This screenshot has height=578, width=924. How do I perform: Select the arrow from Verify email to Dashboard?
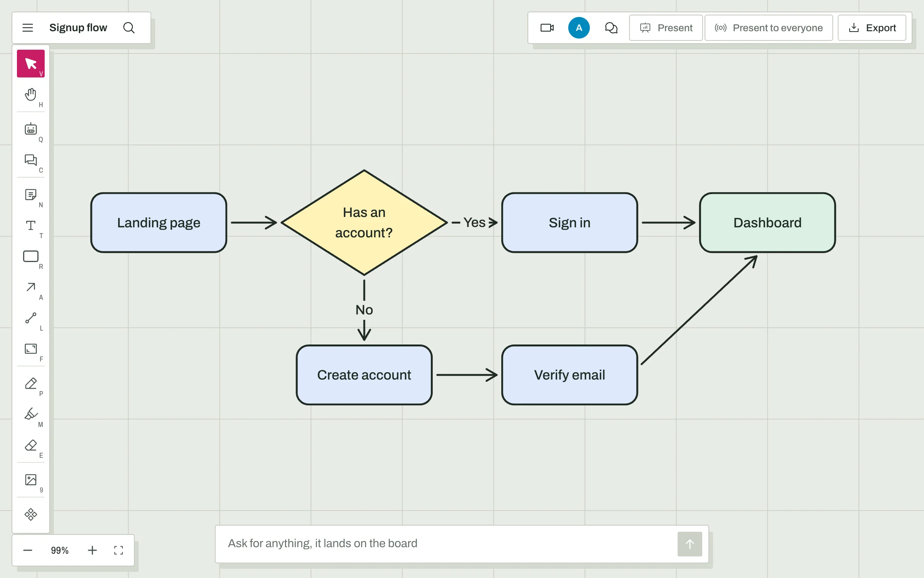(x=699, y=310)
